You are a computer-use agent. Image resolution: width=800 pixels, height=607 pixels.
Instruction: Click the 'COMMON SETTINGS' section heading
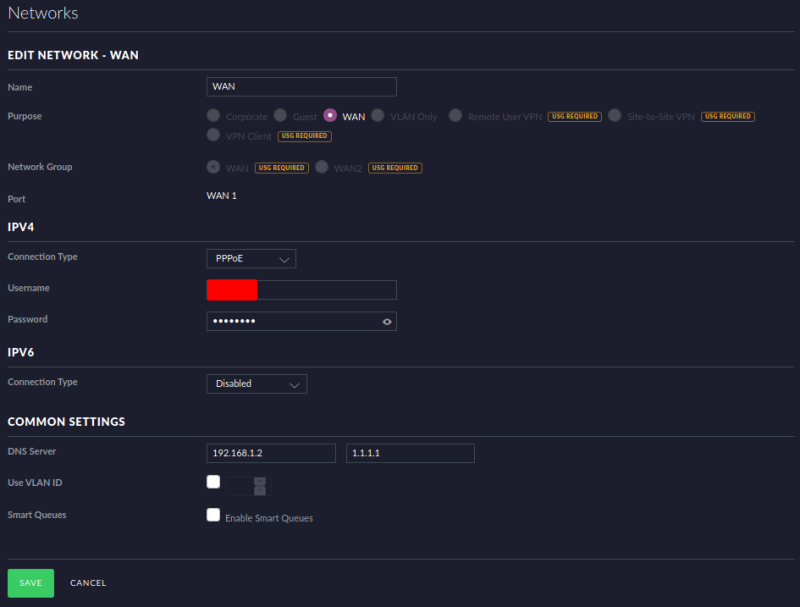coord(66,422)
